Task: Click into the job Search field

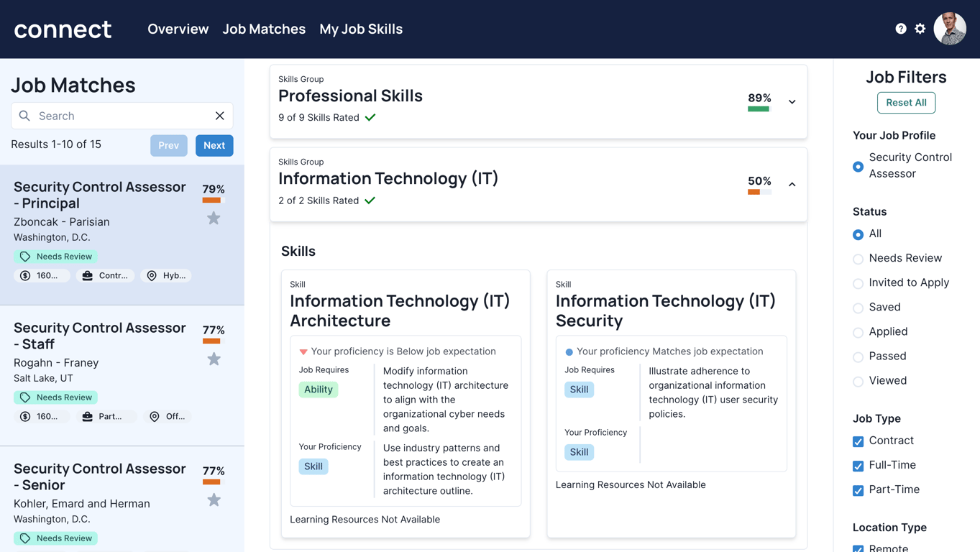Action: [122, 116]
